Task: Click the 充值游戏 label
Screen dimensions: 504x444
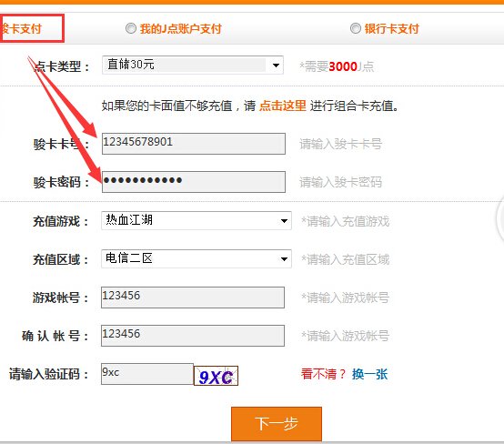Action: pyautogui.click(x=60, y=221)
